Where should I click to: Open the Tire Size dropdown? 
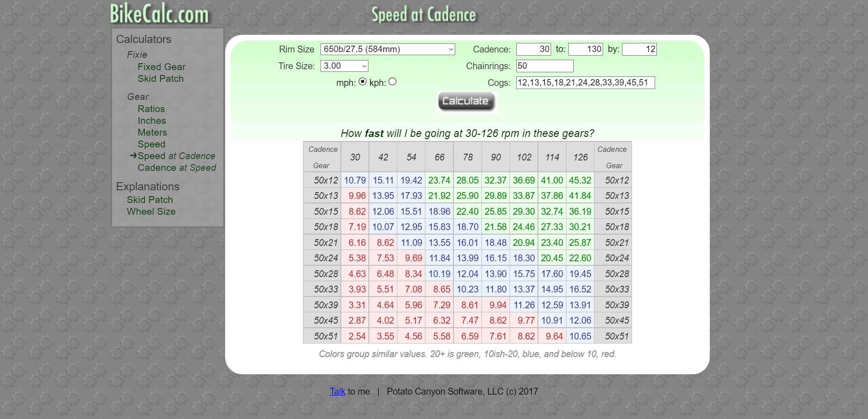point(344,66)
